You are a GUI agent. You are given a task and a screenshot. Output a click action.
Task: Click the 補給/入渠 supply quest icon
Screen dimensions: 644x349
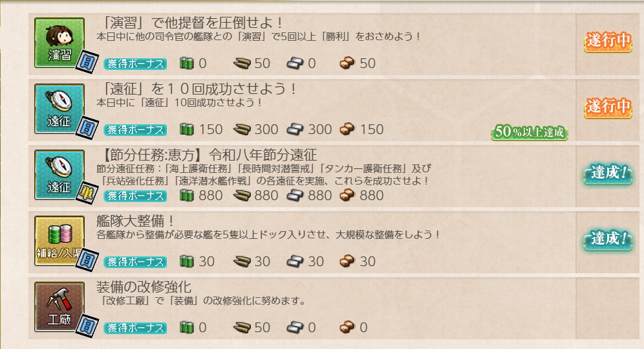(59, 240)
